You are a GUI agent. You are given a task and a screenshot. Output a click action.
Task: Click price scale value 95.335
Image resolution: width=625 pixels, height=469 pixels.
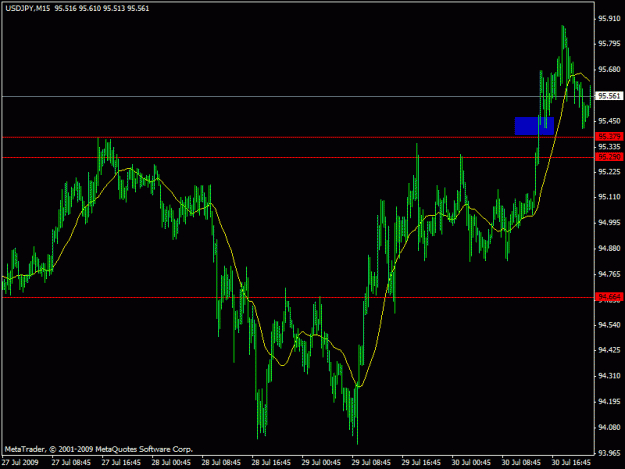click(609, 147)
